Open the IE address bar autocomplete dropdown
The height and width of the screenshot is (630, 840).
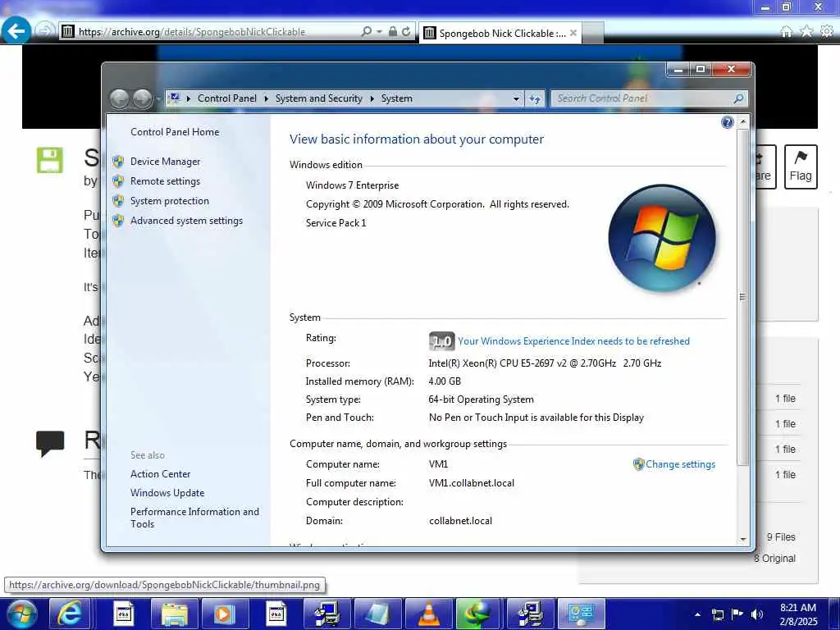click(379, 32)
